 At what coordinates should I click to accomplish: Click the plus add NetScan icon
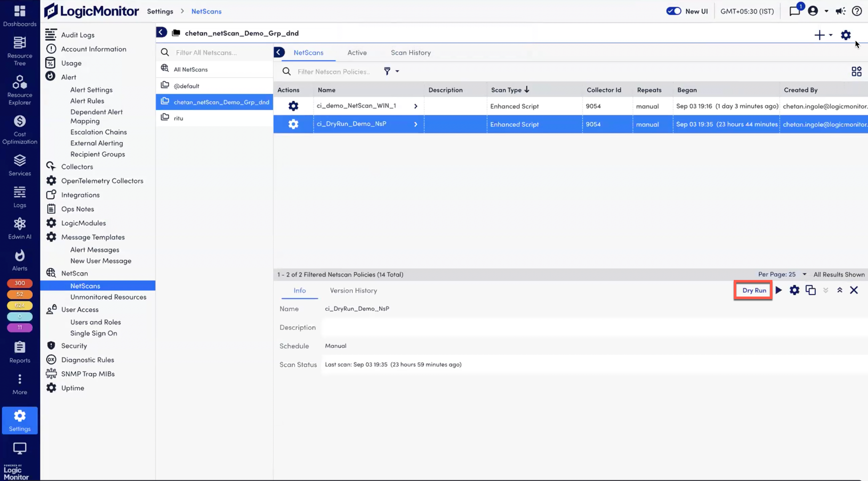(819, 35)
